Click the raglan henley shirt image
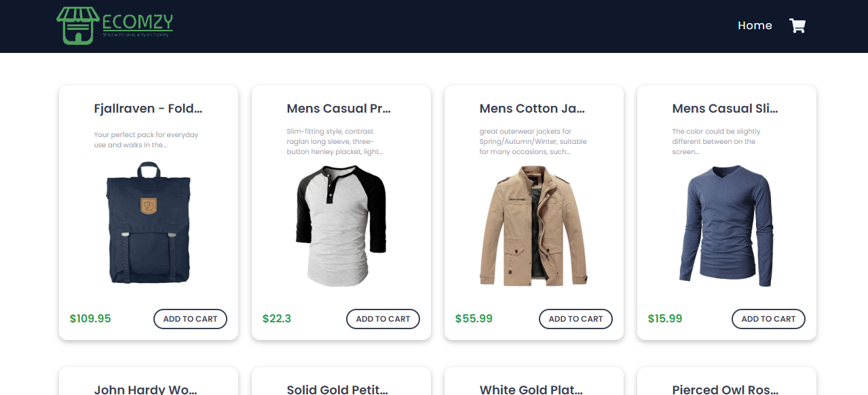 tap(341, 225)
